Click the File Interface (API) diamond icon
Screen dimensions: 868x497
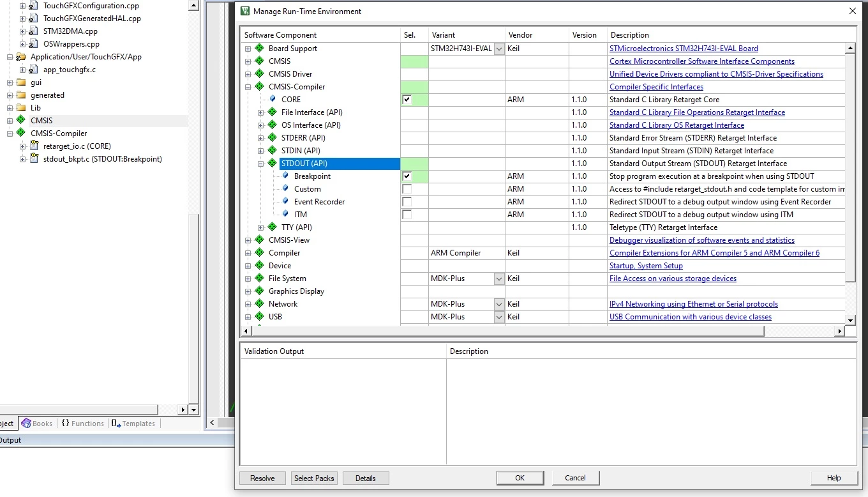pyautogui.click(x=272, y=112)
